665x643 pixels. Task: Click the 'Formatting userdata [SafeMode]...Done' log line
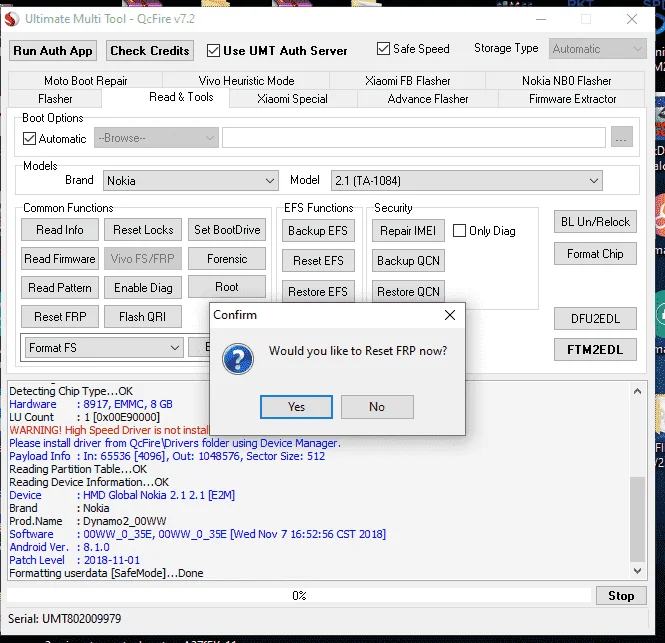click(x=106, y=573)
